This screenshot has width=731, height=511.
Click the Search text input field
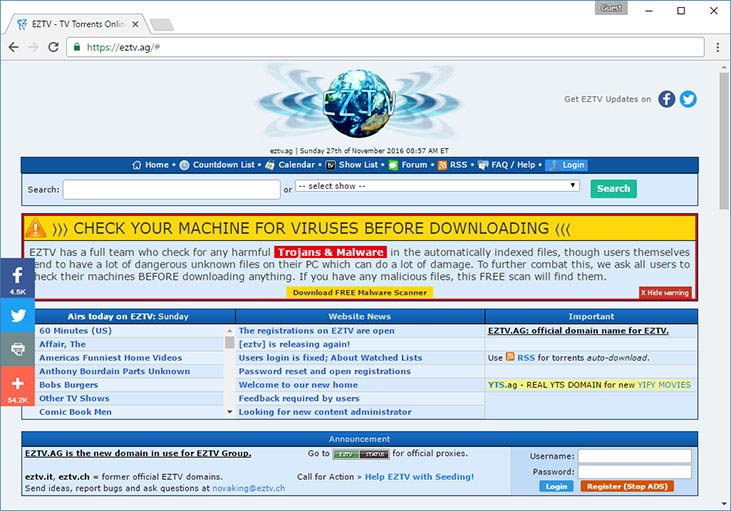pos(172,189)
